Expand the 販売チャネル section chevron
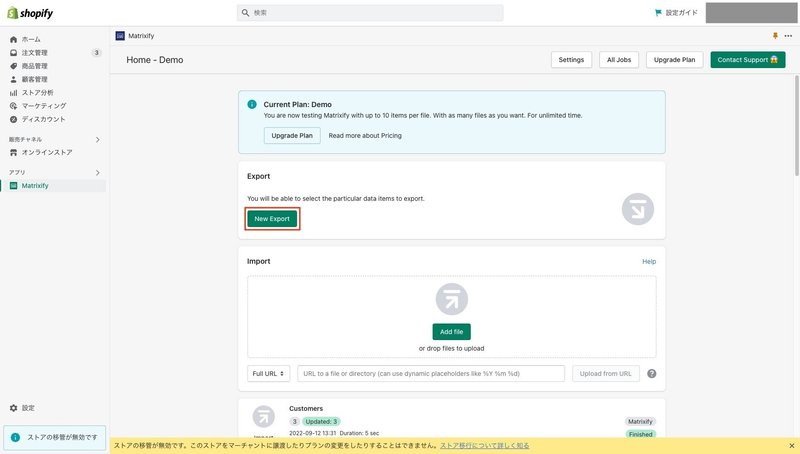The height and width of the screenshot is (454, 800). pyautogui.click(x=97, y=139)
